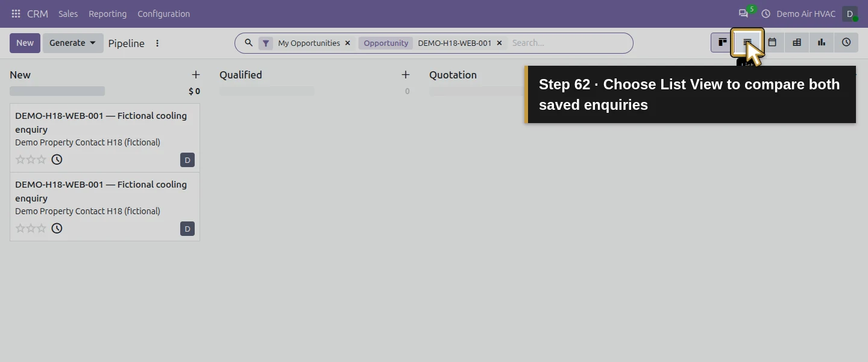This screenshot has height=362, width=868.
Task: Click contact name on second enquiry card
Action: [87, 211]
